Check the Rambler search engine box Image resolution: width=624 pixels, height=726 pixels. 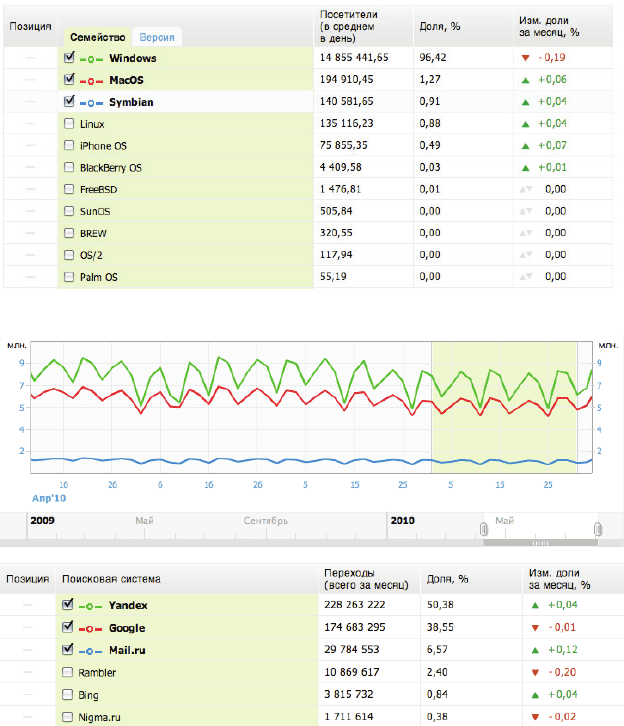(69, 672)
